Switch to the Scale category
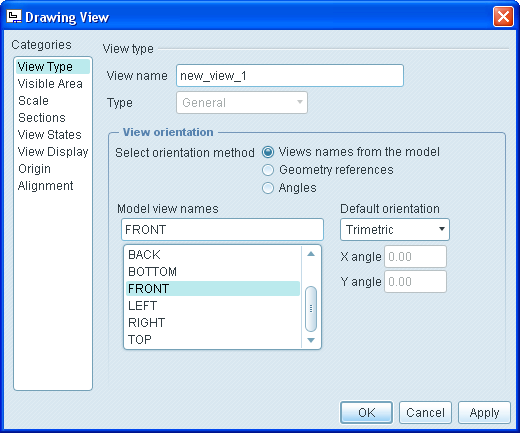This screenshot has height=433, width=520. coord(33,101)
